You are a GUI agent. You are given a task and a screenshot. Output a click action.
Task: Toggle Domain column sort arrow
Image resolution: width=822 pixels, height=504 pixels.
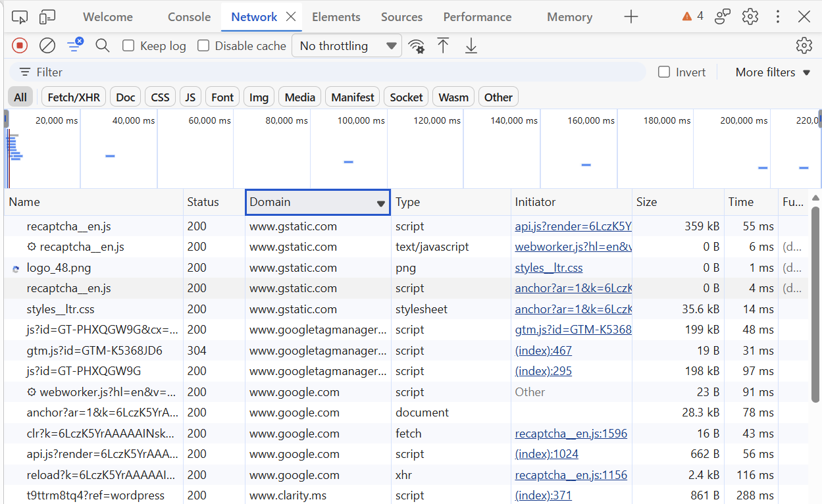point(380,203)
